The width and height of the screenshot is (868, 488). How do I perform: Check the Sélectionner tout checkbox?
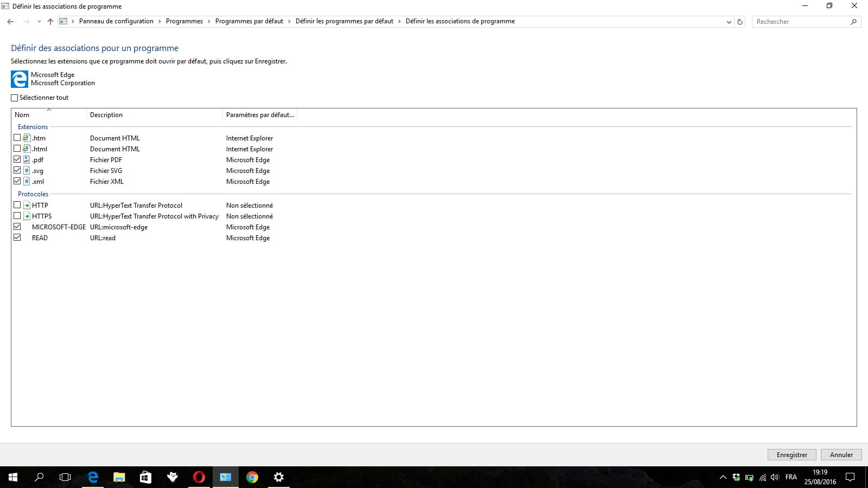pos(15,98)
